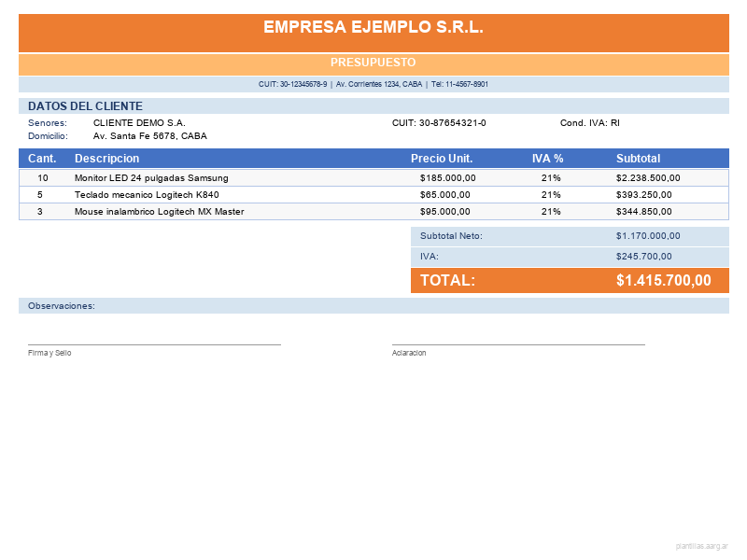Click the Descripcion column header
This screenshot has height=560, width=747.
point(106,159)
